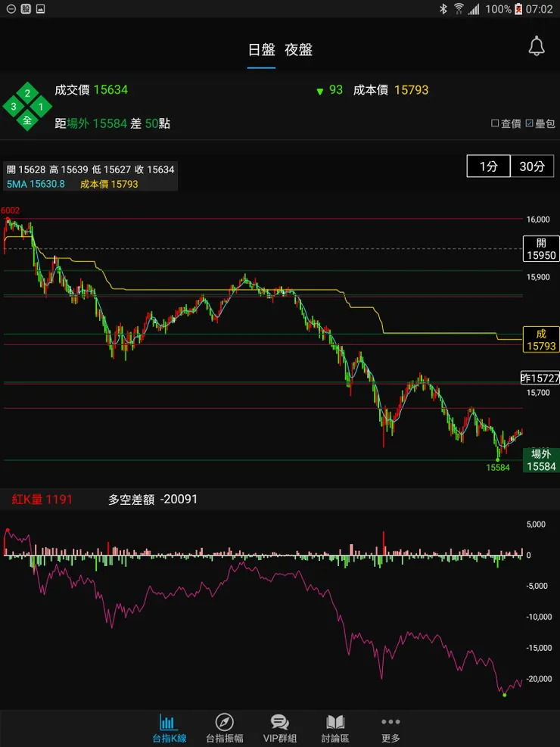Screen dimensions: 560x747
Task: Tap the 股 notification icon in status bar
Action: 26,8
